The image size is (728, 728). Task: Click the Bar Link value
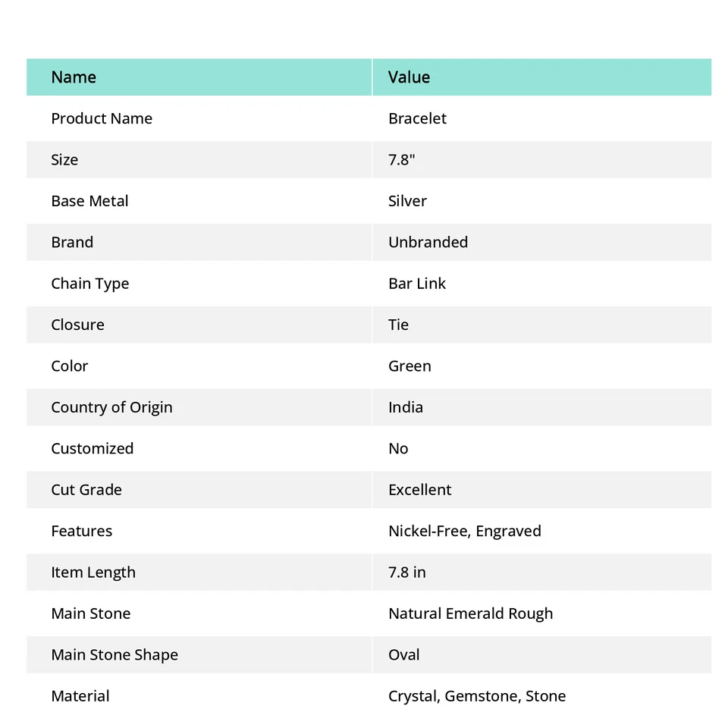[x=417, y=284]
